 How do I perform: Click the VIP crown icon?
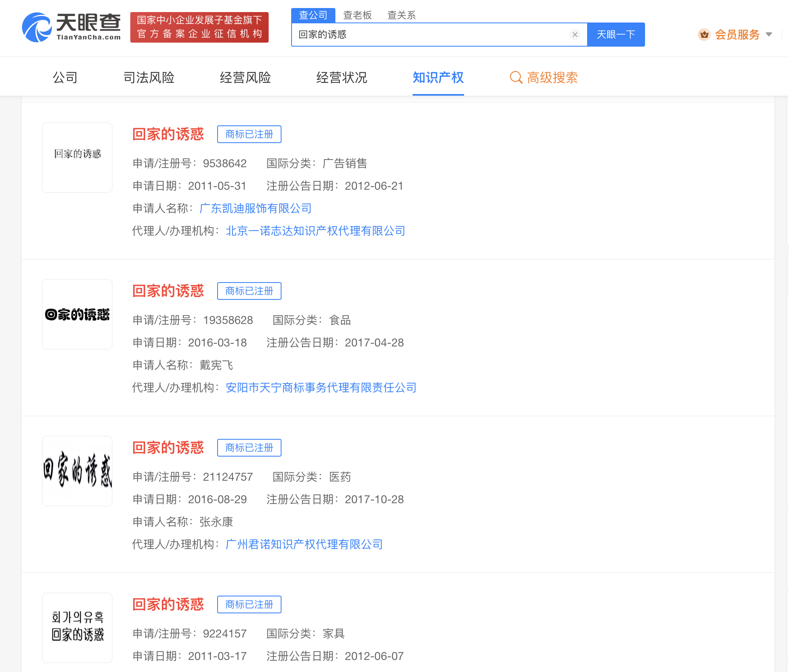tap(704, 35)
